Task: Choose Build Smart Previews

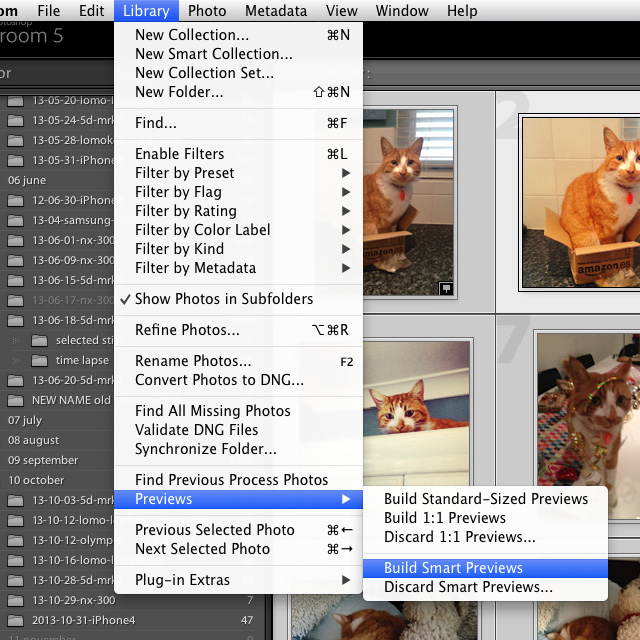Action: (485, 568)
